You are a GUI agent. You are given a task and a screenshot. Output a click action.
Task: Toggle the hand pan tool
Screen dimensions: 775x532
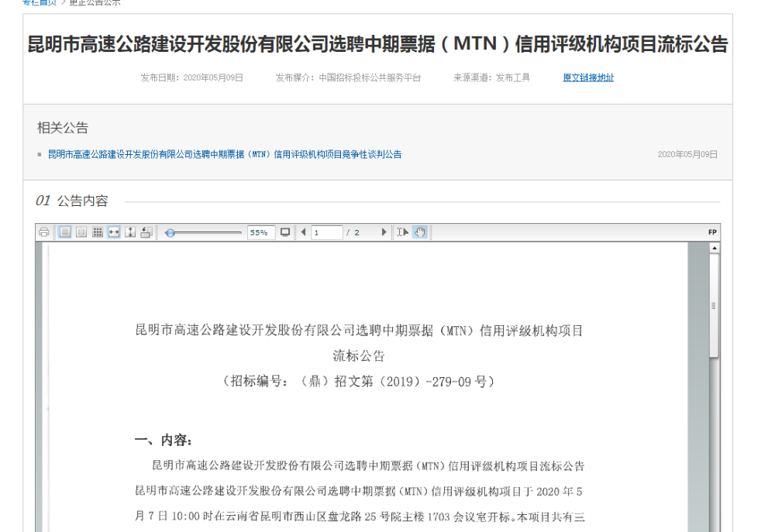pyautogui.click(x=418, y=232)
